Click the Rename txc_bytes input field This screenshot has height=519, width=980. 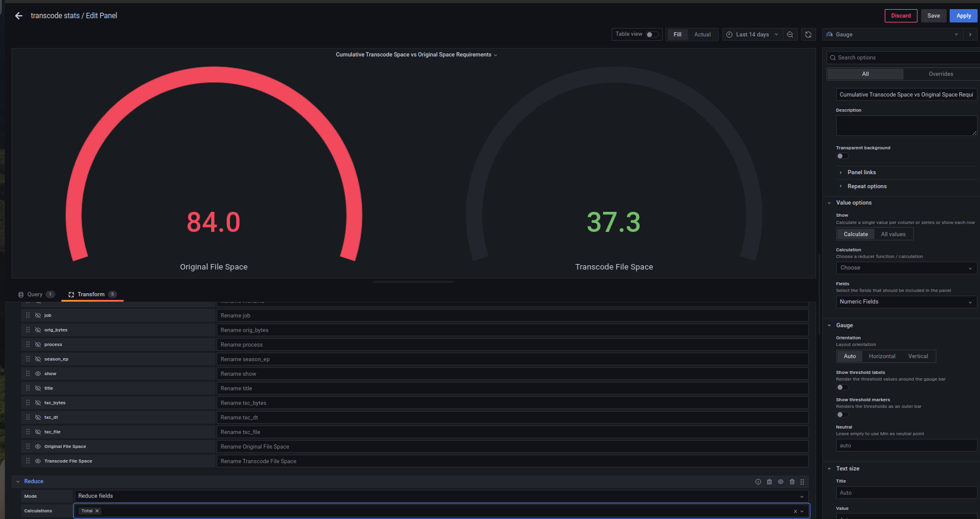point(513,403)
